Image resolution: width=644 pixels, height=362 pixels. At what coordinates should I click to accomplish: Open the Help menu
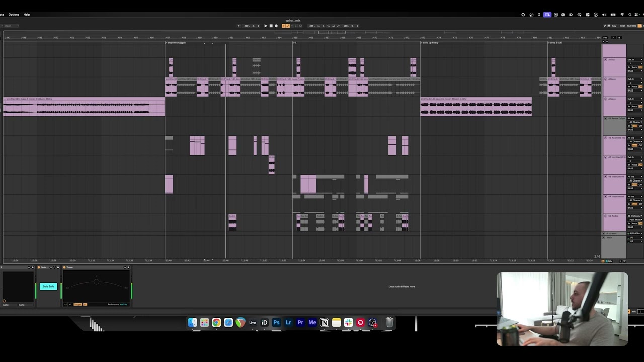tap(27, 15)
